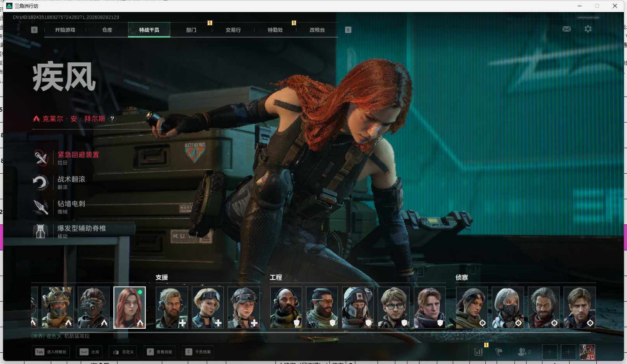Screen dimensions: 627x364
Task: Click the operator name 克莱尔·安·拜尔斯
Action: (74, 119)
